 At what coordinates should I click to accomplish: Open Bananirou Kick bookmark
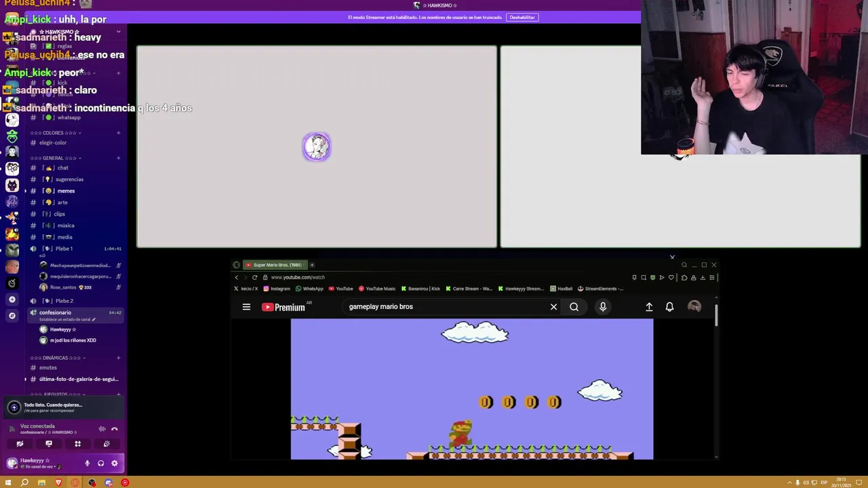pos(420,289)
